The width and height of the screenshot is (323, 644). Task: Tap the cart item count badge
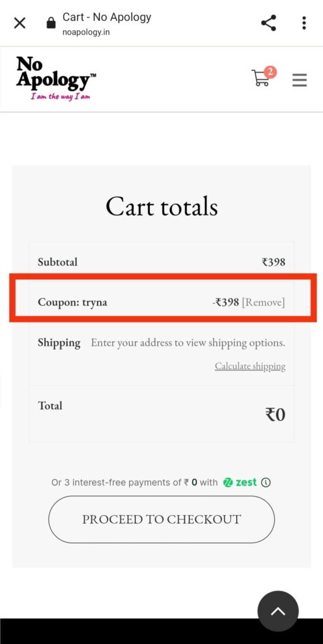[270, 72]
